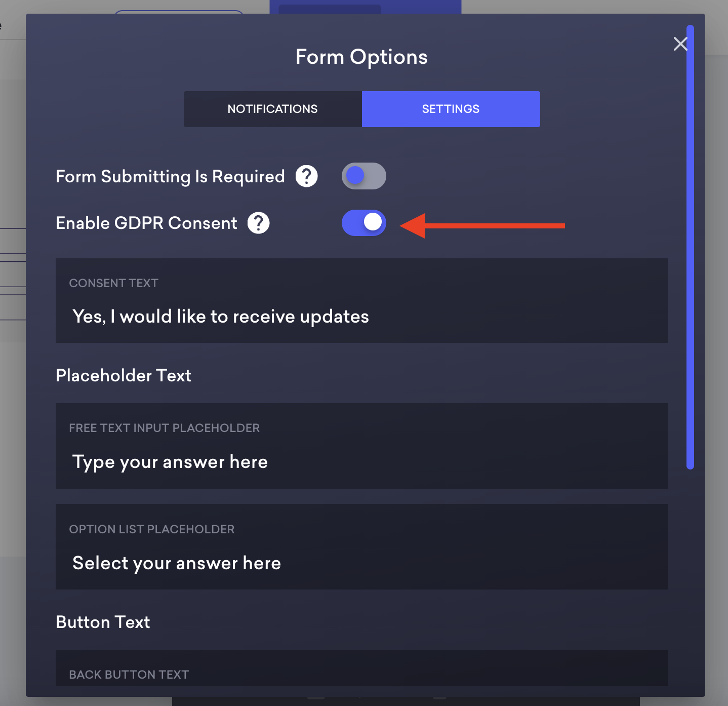Click the FREE TEXT INPUT PLACEHOLDER label

[x=165, y=428]
